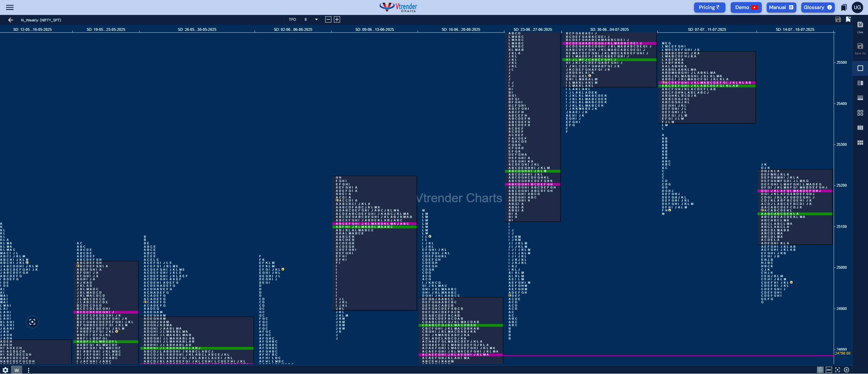Screen dimensions: 868x374
Task: Click the 25000 price axis label
Action: click(x=842, y=268)
